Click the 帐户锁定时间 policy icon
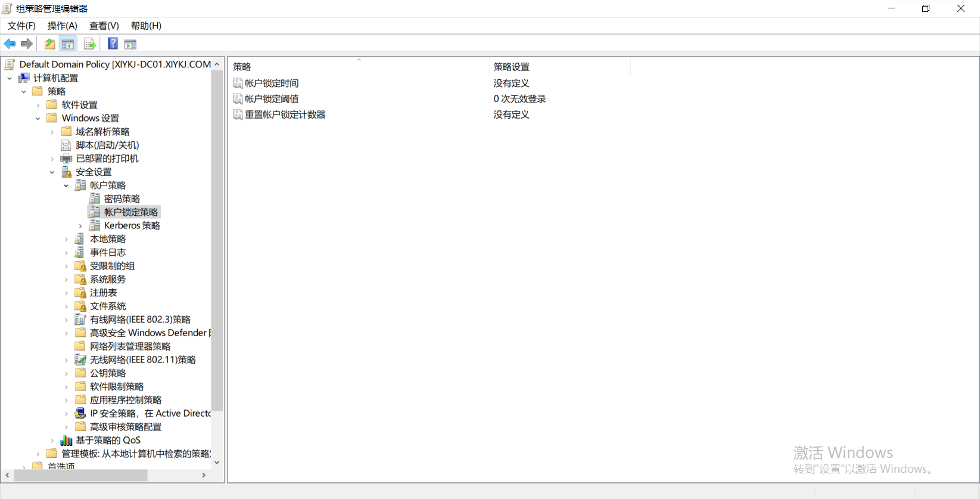This screenshot has width=980, height=499. (x=238, y=83)
